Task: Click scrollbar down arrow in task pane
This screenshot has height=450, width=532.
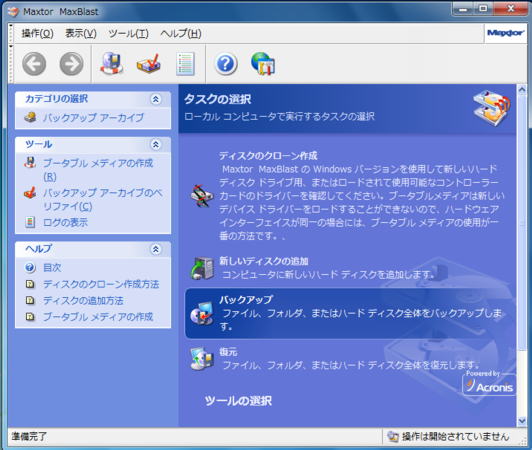Action: click(522, 421)
